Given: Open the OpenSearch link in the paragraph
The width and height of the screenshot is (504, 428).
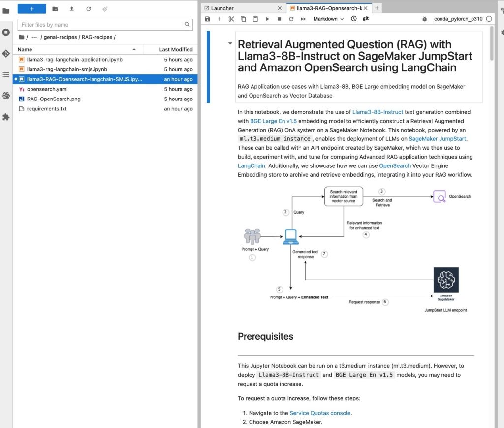Looking at the screenshot, I should coord(395,165).
